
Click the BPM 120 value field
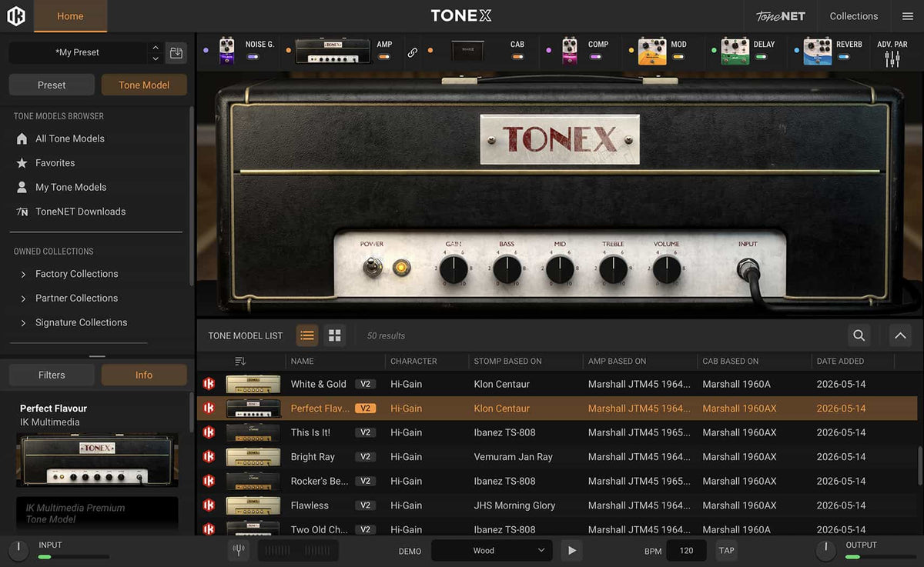[686, 550]
